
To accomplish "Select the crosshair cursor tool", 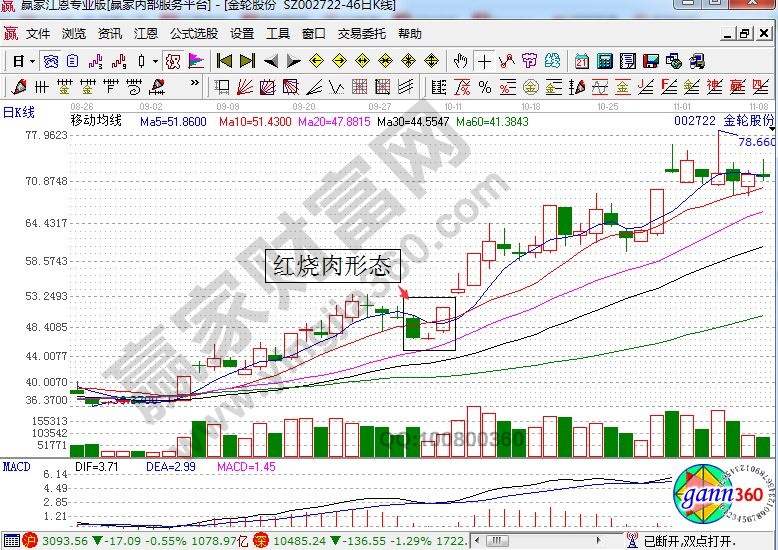I will click(485, 61).
